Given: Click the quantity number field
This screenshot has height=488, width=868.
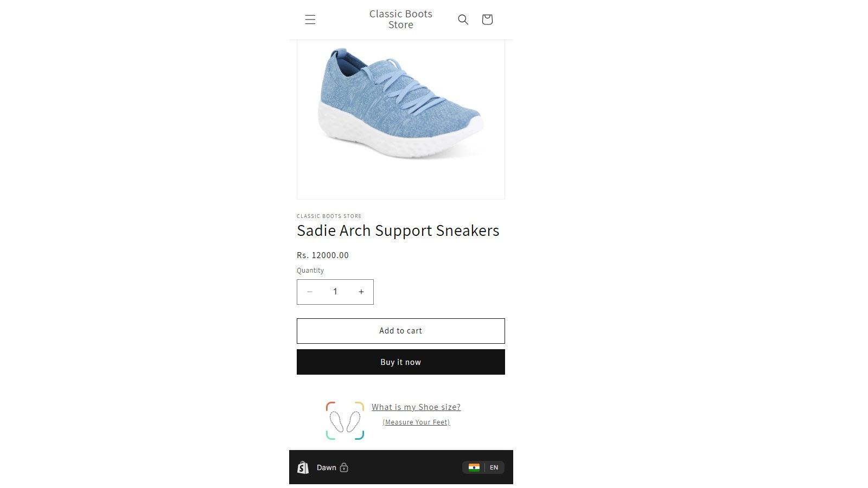Looking at the screenshot, I should click(335, 292).
